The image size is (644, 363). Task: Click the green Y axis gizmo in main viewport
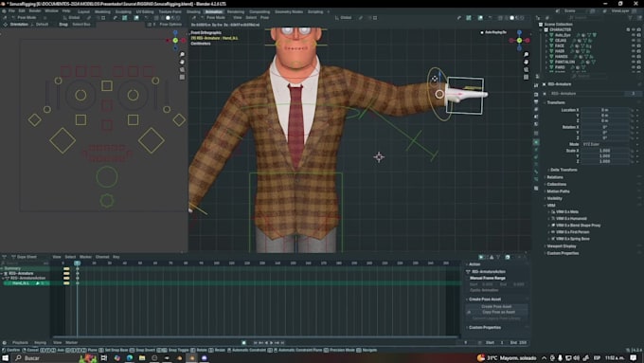tap(520, 41)
